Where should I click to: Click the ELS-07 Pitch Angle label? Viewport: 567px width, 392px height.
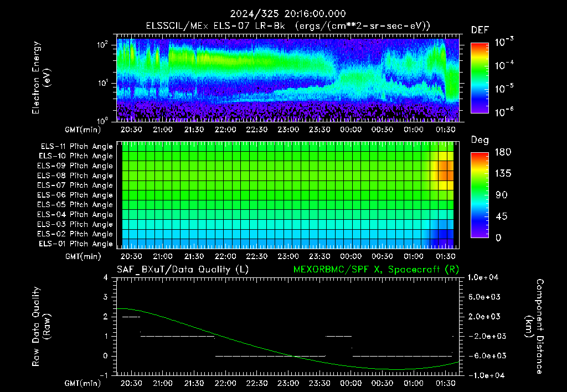click(x=75, y=185)
